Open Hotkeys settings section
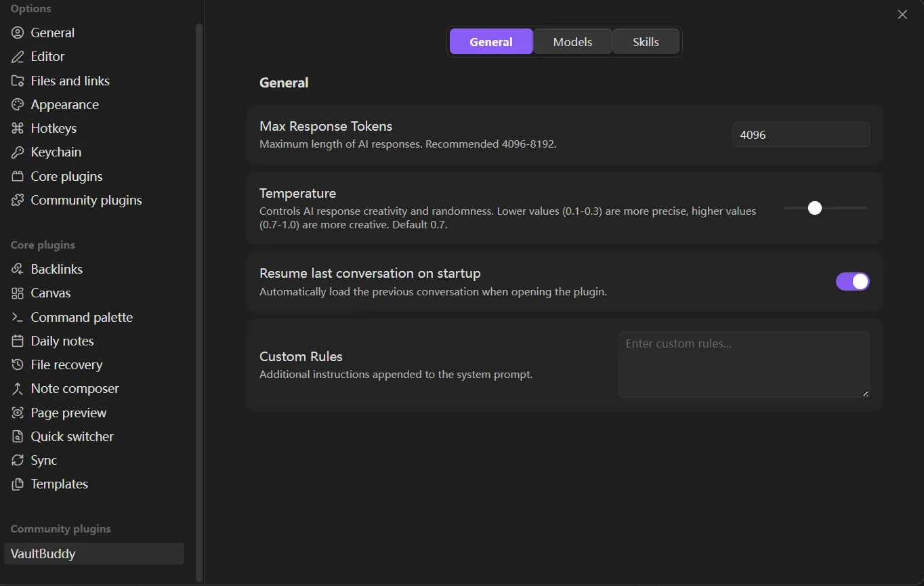 pos(93,128)
